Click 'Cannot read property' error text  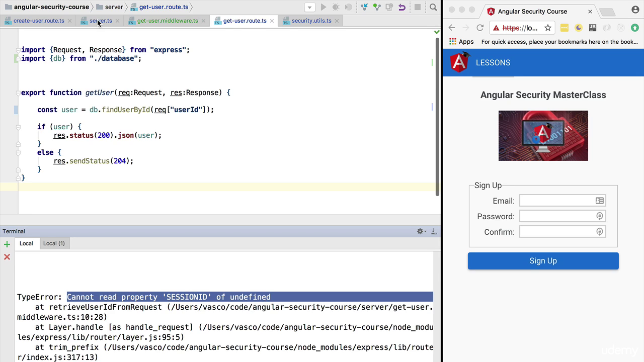(169, 297)
